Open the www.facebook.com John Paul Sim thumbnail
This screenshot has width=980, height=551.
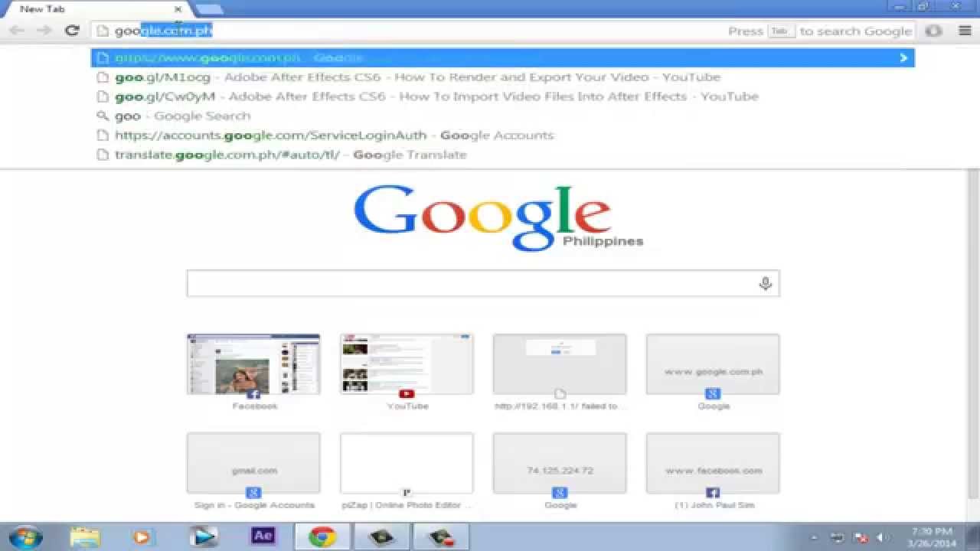713,463
